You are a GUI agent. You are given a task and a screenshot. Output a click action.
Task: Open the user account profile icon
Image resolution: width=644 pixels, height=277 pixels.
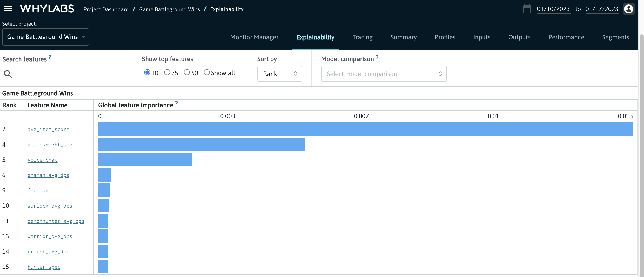click(x=628, y=9)
